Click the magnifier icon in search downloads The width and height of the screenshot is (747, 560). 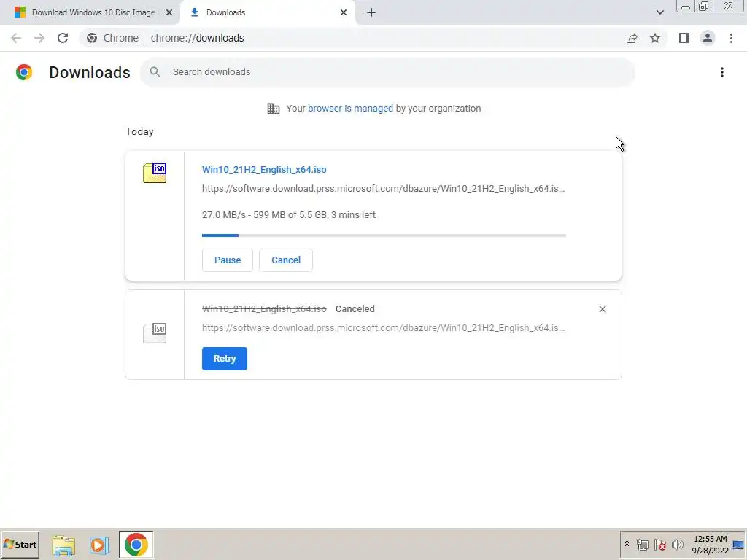click(x=155, y=72)
